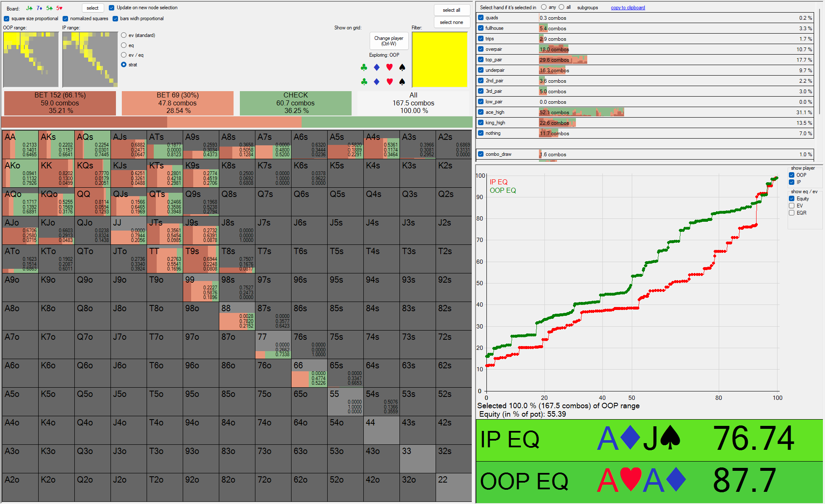Click the top_pair hand category icon
Image resolution: width=825 pixels, height=504 pixels.
tap(482, 60)
